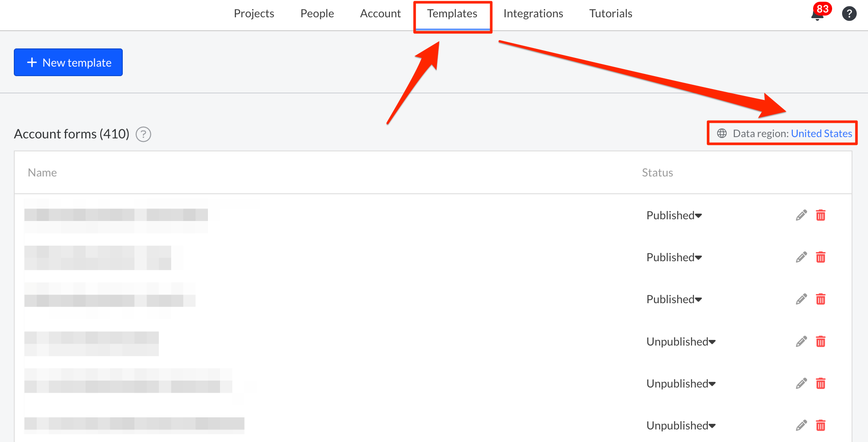Edit the first template with pencil icon
868x442 pixels.
point(801,215)
